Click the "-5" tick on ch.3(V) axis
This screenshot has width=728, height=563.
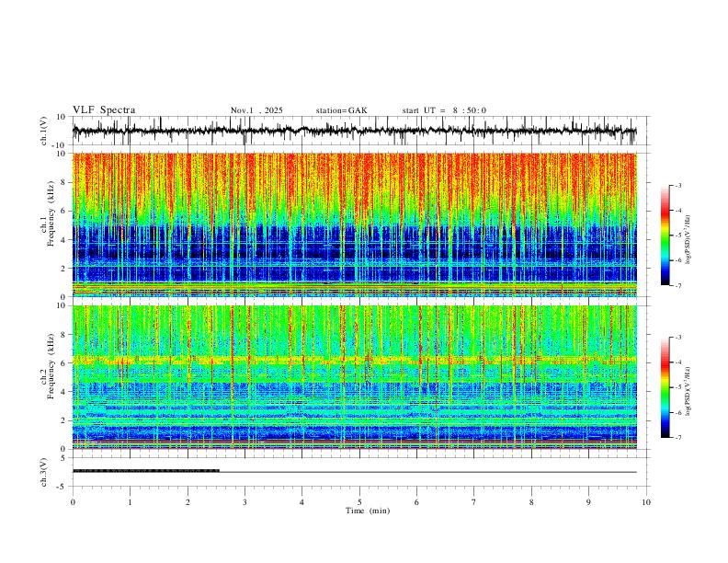[63, 487]
